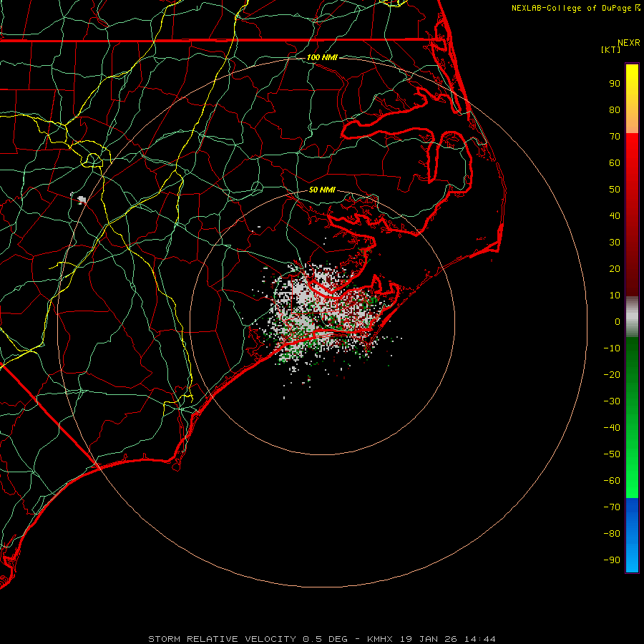This screenshot has width=644, height=644.
Task: Click the -40 value on velocity scale
Action: [612, 428]
